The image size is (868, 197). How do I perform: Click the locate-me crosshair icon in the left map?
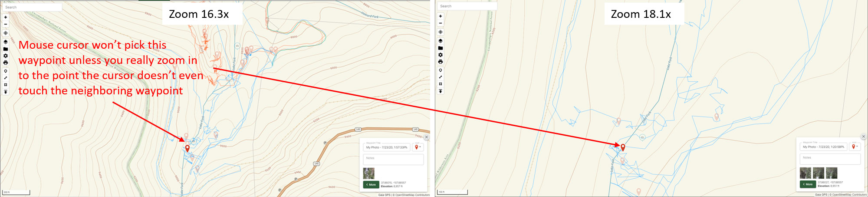pos(6,33)
